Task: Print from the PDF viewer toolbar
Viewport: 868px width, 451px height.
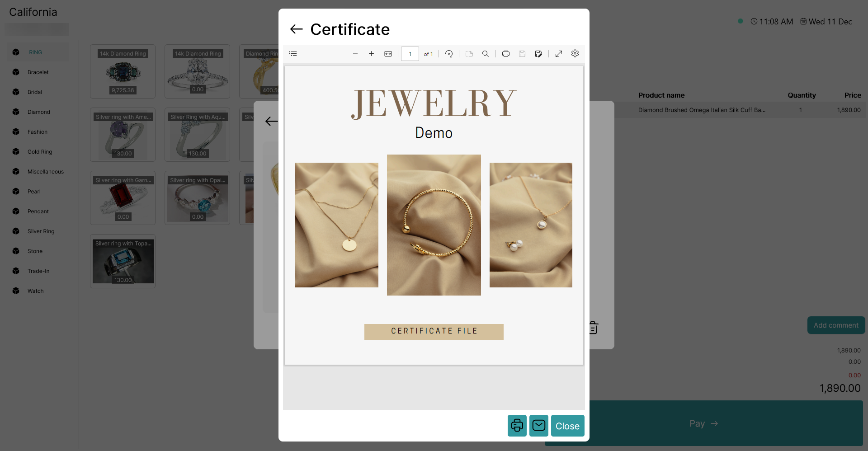Action: pyautogui.click(x=506, y=54)
